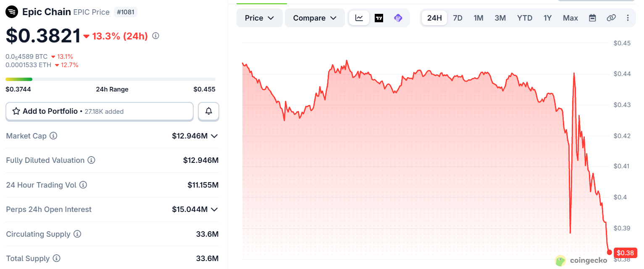Click the EPIC Price label
644x269 pixels.
[x=91, y=12]
